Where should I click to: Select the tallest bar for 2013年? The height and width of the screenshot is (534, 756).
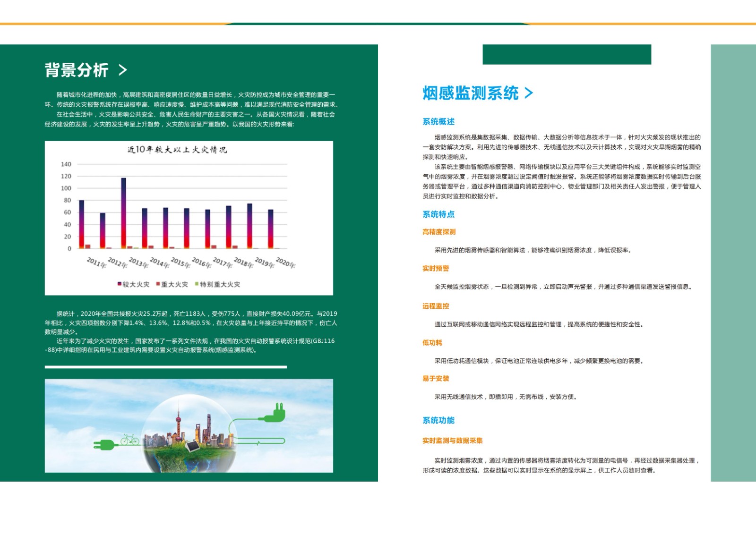coord(124,212)
